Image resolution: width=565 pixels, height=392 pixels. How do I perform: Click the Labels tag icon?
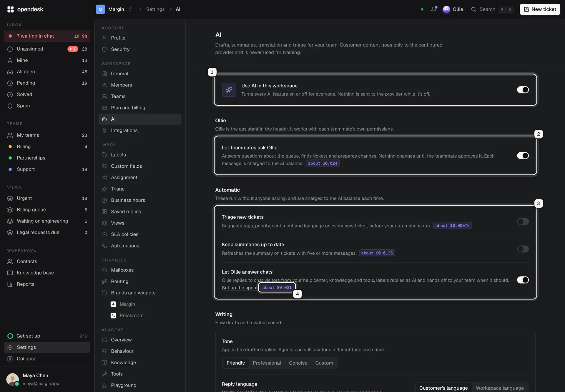coord(104,155)
